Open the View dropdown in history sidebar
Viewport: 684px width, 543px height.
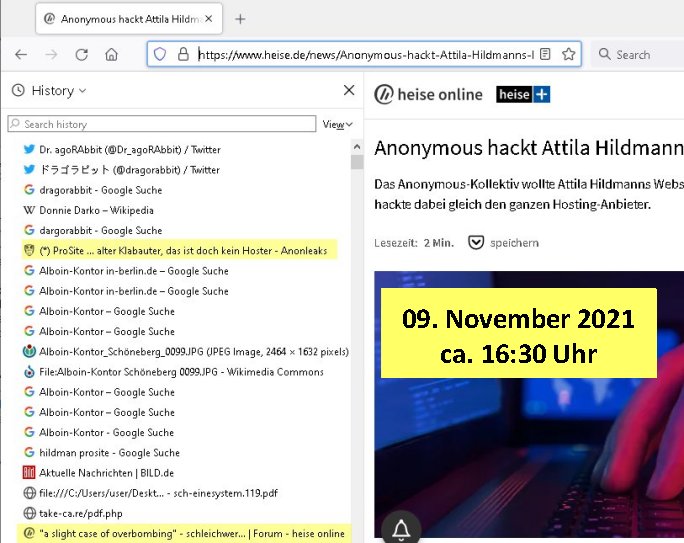pos(337,124)
